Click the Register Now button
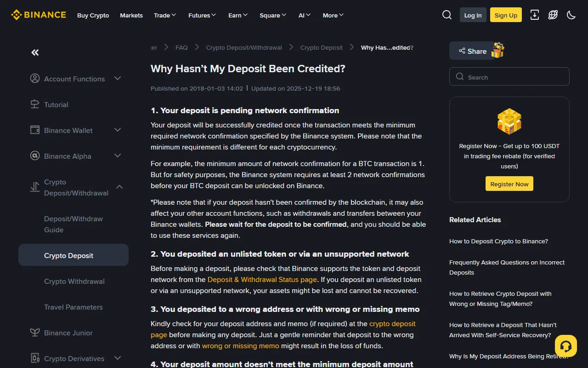The image size is (588, 368). click(x=509, y=184)
